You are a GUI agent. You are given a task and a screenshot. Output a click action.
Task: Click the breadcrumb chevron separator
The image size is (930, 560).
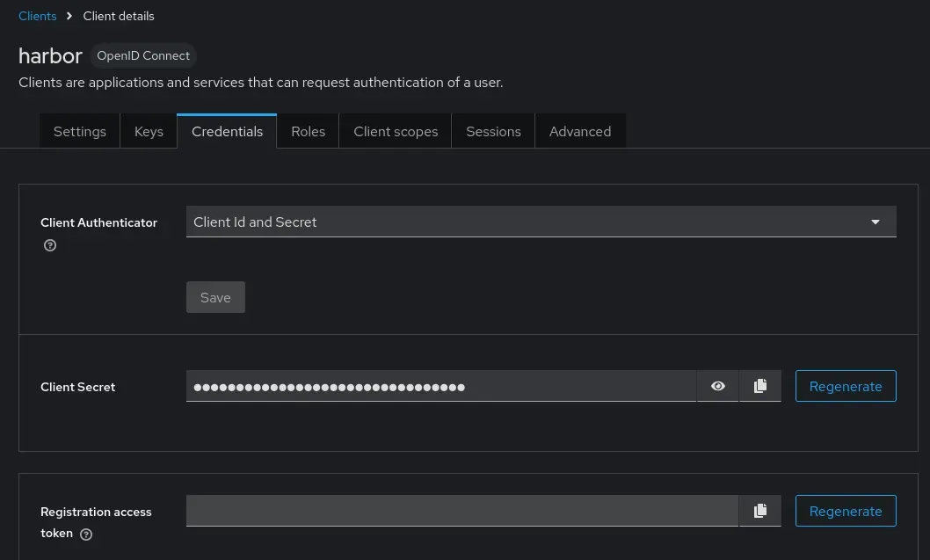point(69,16)
